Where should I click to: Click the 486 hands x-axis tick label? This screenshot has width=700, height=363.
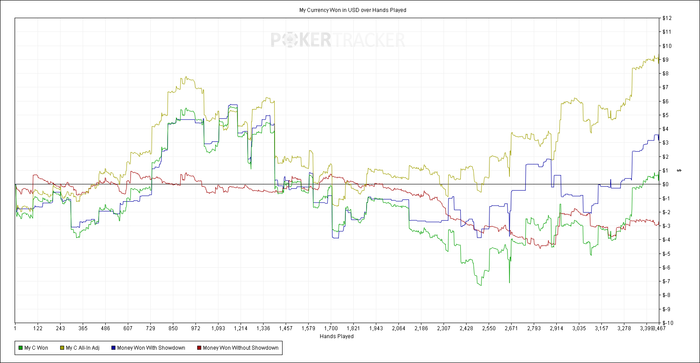(105, 329)
